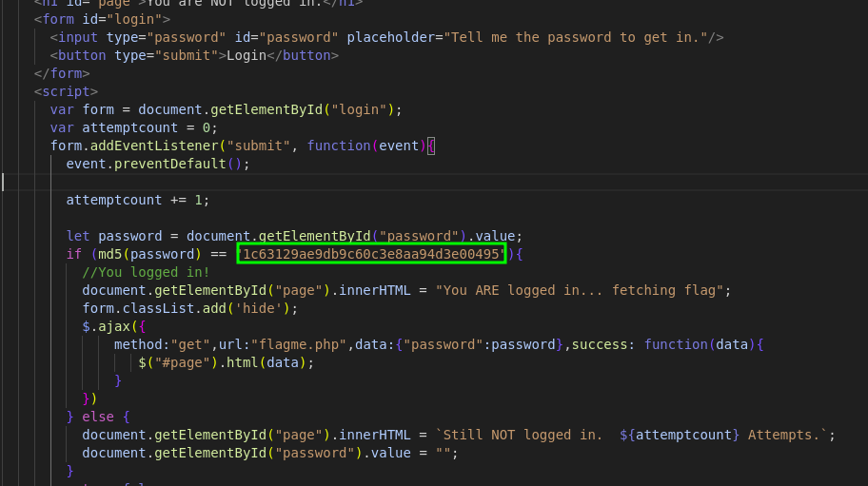The width and height of the screenshot is (868, 486).
Task: Select the "Login" text inside the button tag
Action: [244, 55]
